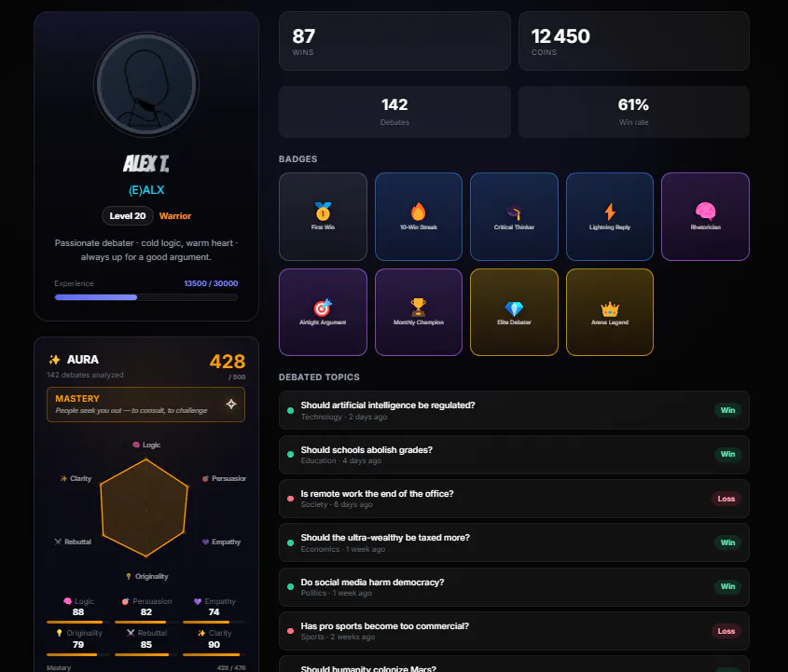Viewport: 788px width, 672px height.
Task: Select the Monthly Champion trophy badge
Action: click(x=419, y=312)
